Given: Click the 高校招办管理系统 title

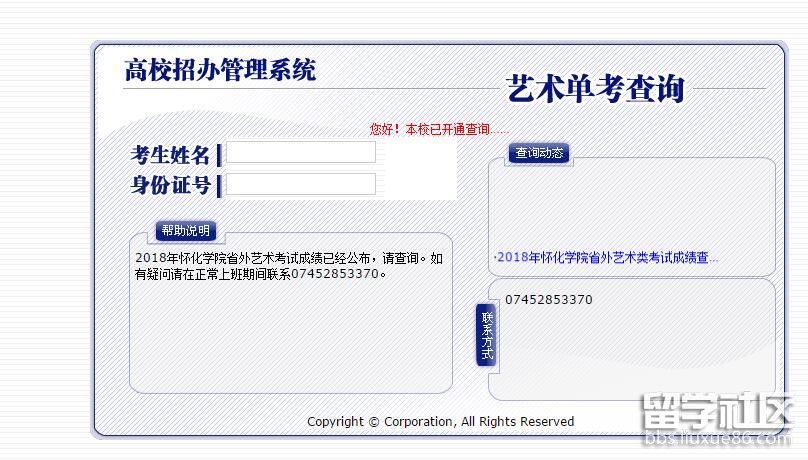Looking at the screenshot, I should coord(220,70).
